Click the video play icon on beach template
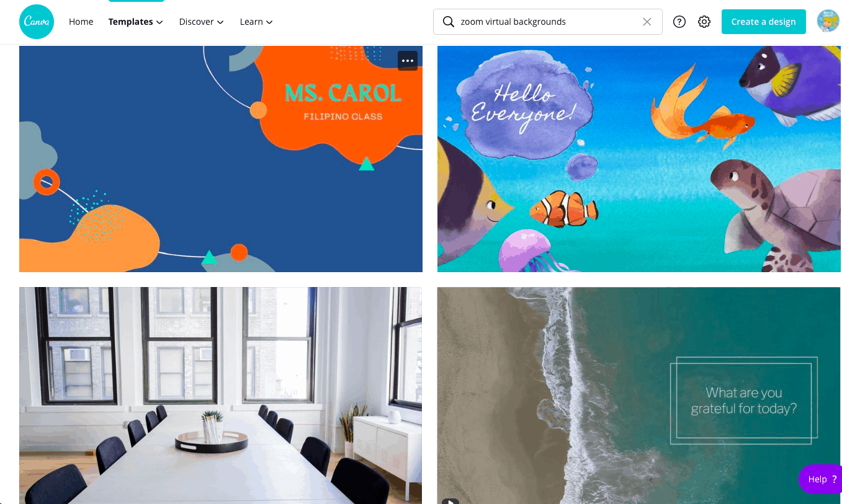Screen dimensions: 842x504 click(x=450, y=501)
